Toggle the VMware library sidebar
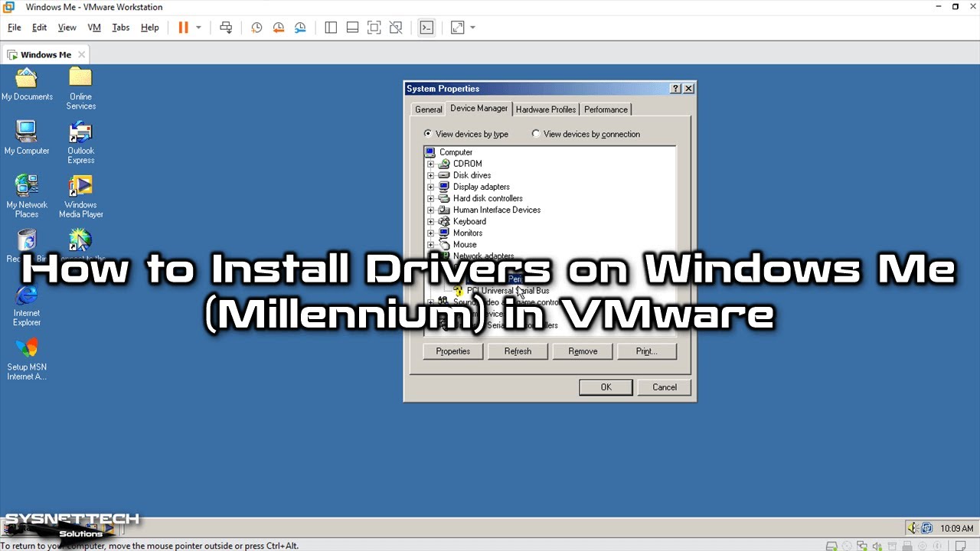This screenshot has height=551, width=980. point(331,28)
